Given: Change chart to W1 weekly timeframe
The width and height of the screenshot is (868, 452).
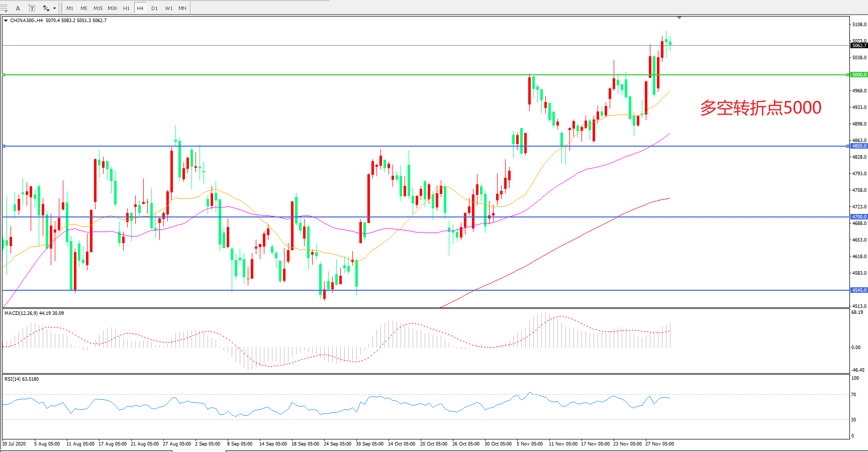Looking at the screenshot, I should click(169, 8).
